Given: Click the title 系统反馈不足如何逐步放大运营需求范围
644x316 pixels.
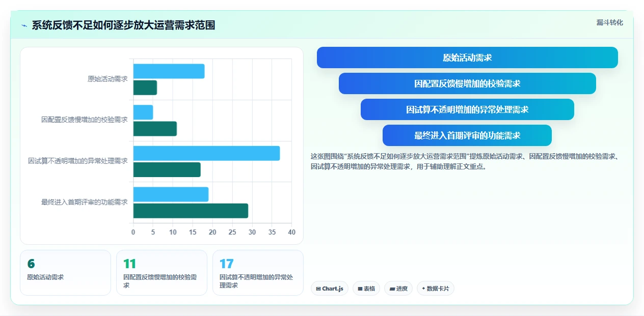Looking at the screenshot, I should tap(123, 25).
